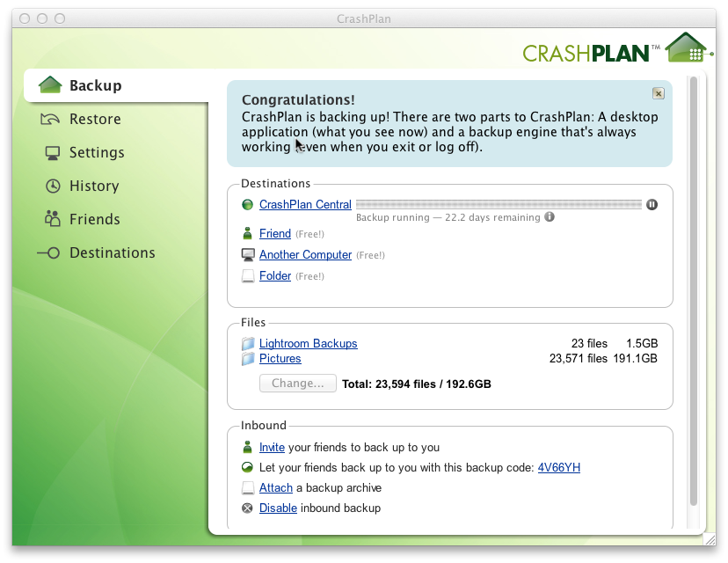Open the CrashPlan Central destination link
This screenshot has height=563, width=728.
pyautogui.click(x=305, y=205)
